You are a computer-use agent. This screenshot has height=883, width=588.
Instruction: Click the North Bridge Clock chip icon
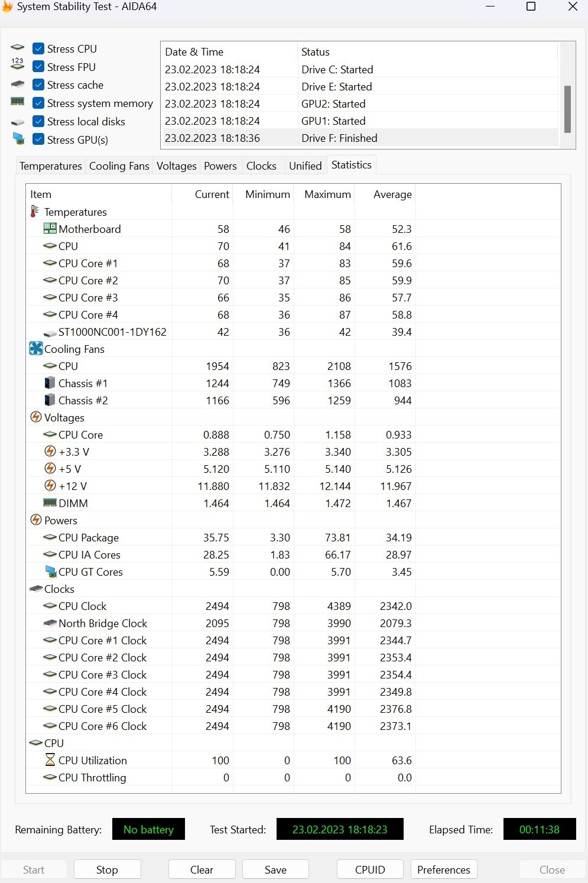tap(50, 623)
